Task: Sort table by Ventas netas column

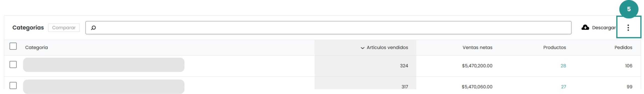Action: 477,47
